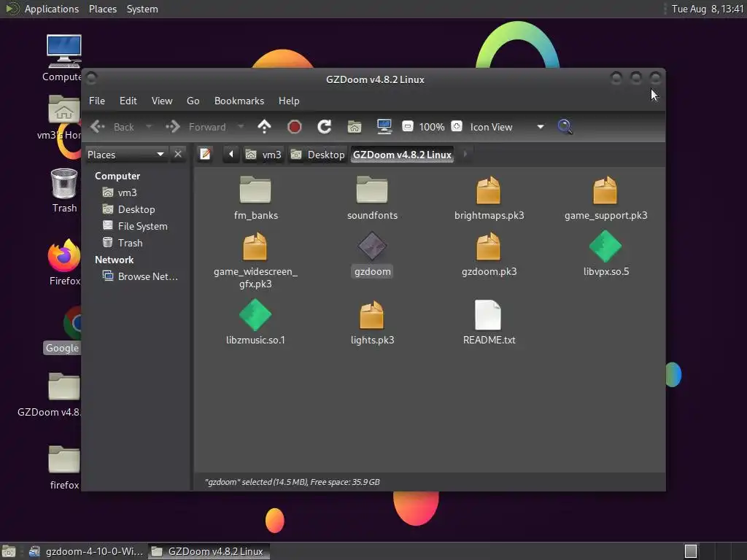Viewport: 747px width, 560px height.
Task: Open the File menu
Action: pos(97,101)
